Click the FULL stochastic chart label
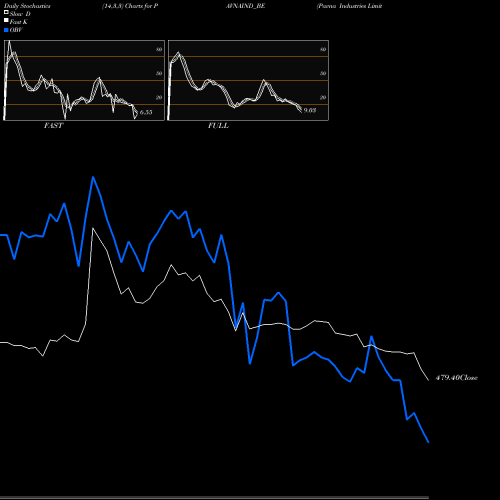 pos(218,126)
